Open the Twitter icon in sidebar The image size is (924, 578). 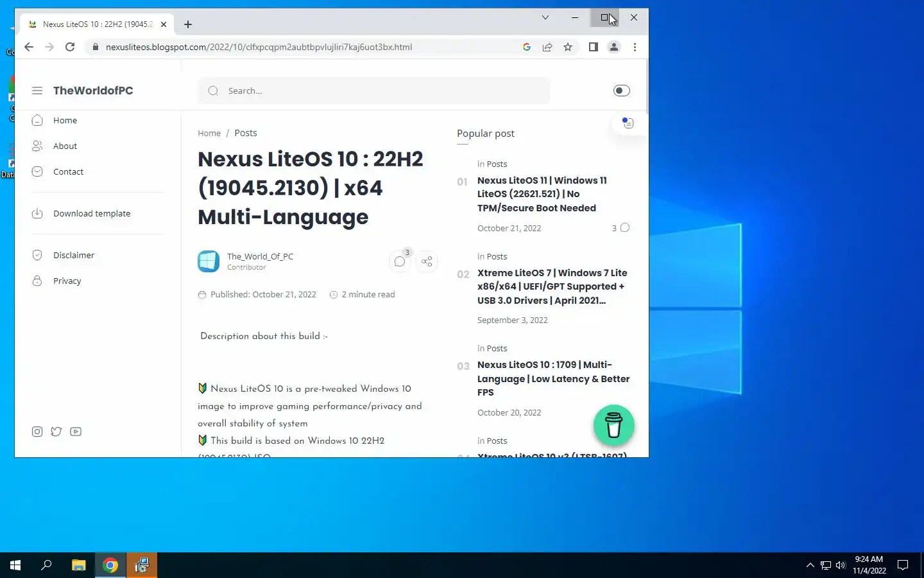[x=56, y=432]
